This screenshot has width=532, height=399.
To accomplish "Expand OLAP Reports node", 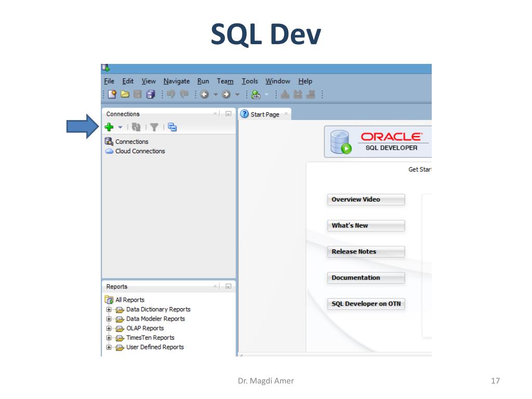I will tap(109, 328).
